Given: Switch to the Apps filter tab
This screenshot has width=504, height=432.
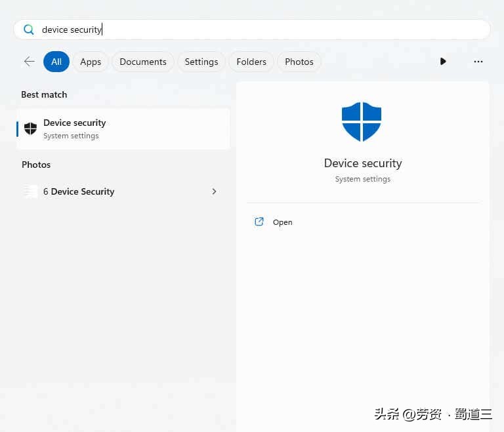Looking at the screenshot, I should pos(91,62).
